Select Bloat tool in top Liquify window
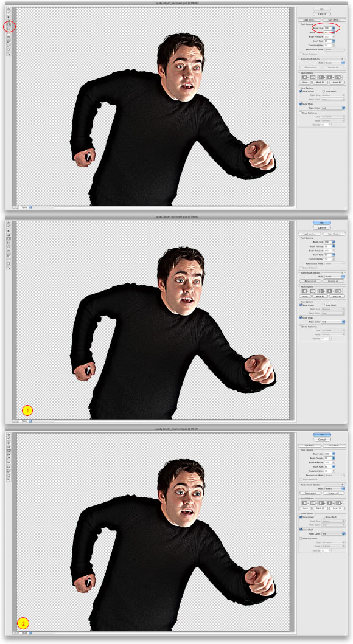This screenshot has width=353, height=644. tap(9, 25)
